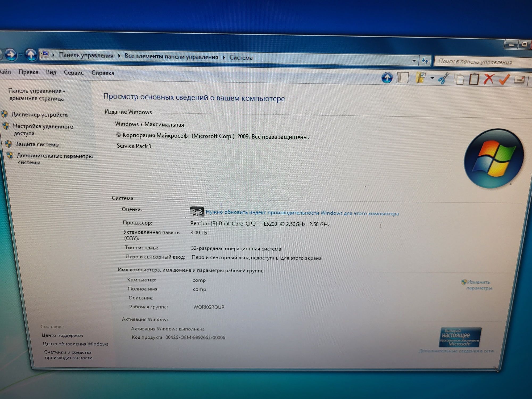Click the red X Delete toolbar icon
This screenshot has width=532, height=399.
click(489, 79)
